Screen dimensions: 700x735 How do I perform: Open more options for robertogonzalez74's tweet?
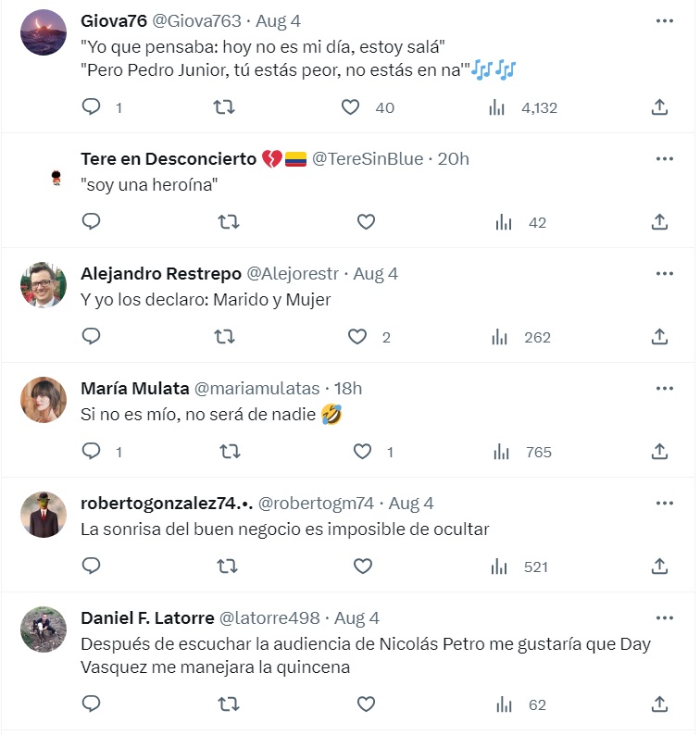(x=664, y=503)
